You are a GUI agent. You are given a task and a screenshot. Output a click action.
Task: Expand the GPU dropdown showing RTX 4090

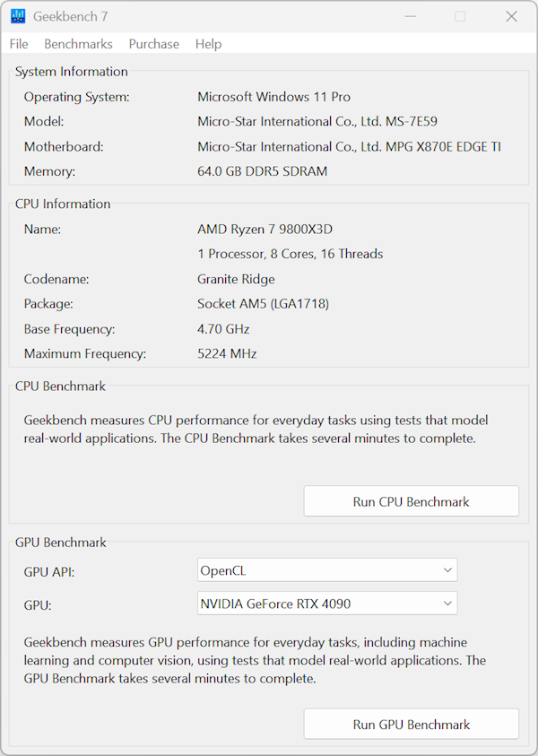pos(327,604)
